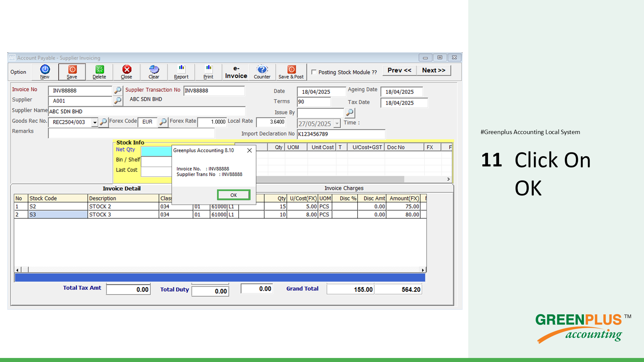This screenshot has height=362, width=644.
Task: Click the Close toolbar icon
Action: (x=126, y=72)
